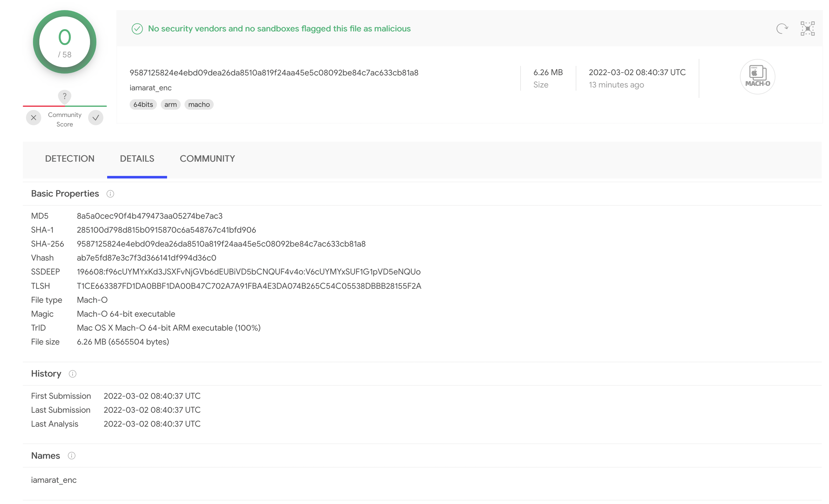The width and height of the screenshot is (829, 504).
Task: Vote file as malicious with X
Action: 34,118
